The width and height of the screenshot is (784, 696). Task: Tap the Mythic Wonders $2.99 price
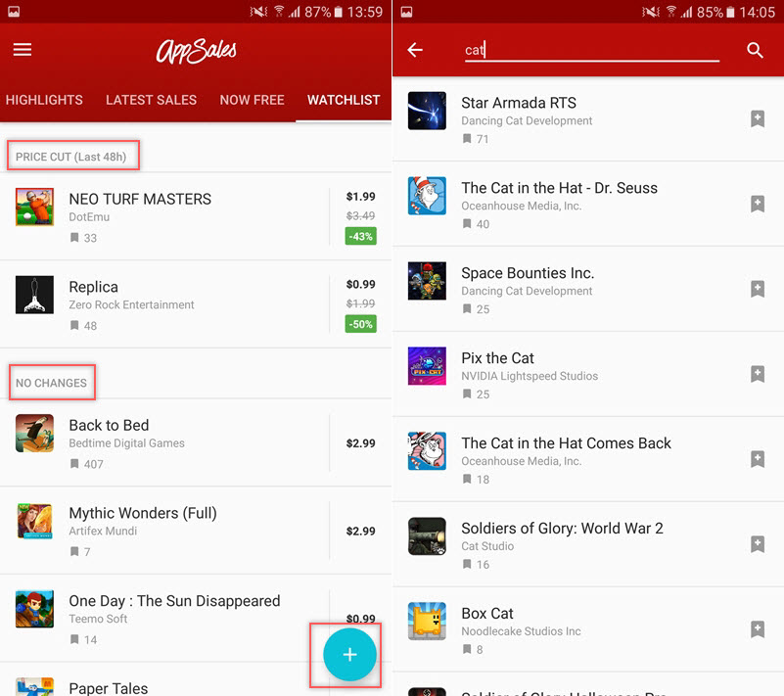(360, 531)
